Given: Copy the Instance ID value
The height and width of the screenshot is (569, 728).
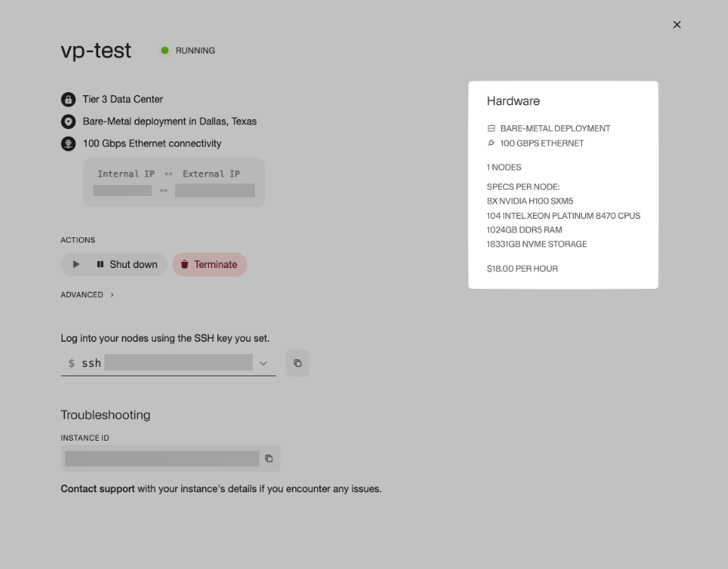Looking at the screenshot, I should tap(269, 458).
